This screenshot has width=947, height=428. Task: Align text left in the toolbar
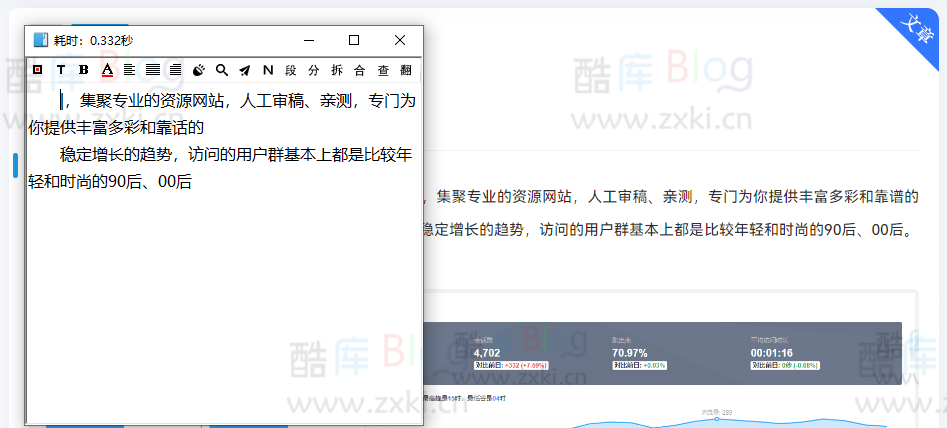click(x=129, y=70)
